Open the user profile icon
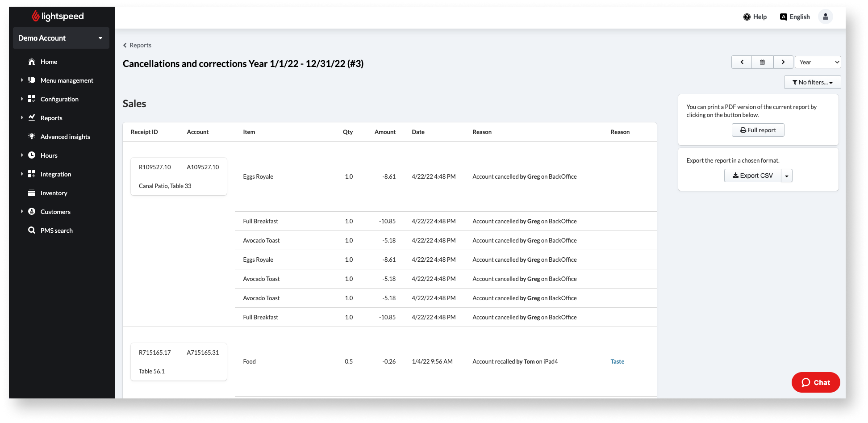868x423 pixels. click(x=825, y=17)
